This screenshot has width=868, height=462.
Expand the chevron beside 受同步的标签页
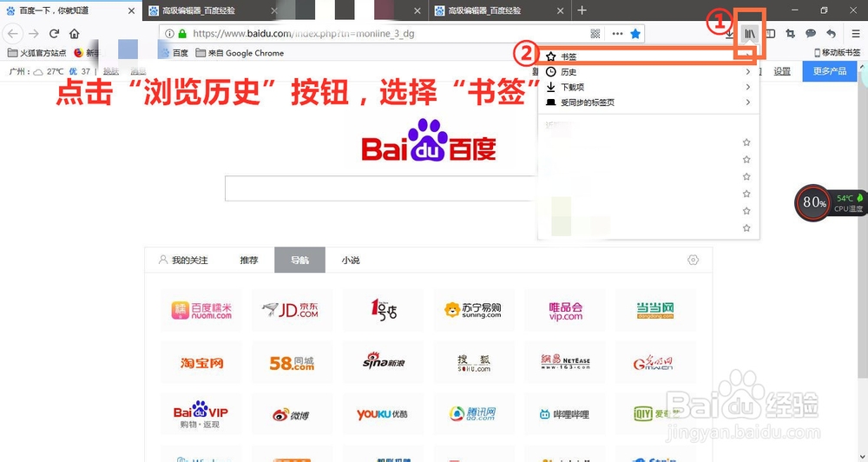point(748,102)
